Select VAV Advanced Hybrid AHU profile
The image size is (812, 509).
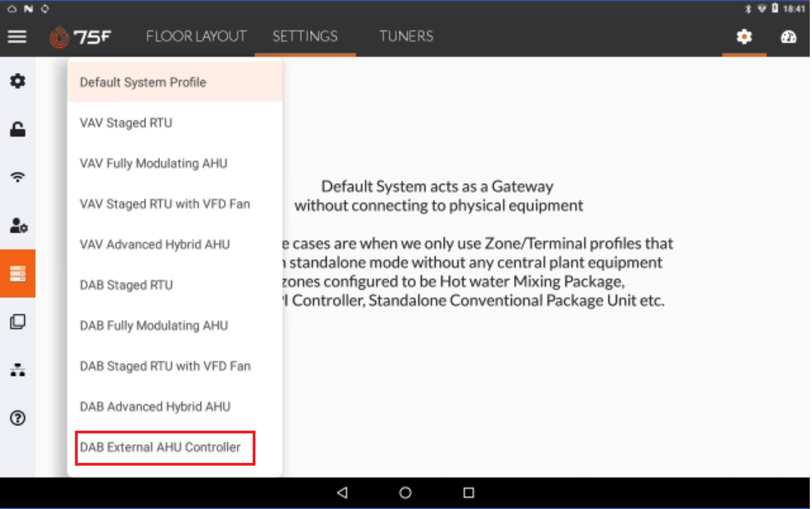154,244
